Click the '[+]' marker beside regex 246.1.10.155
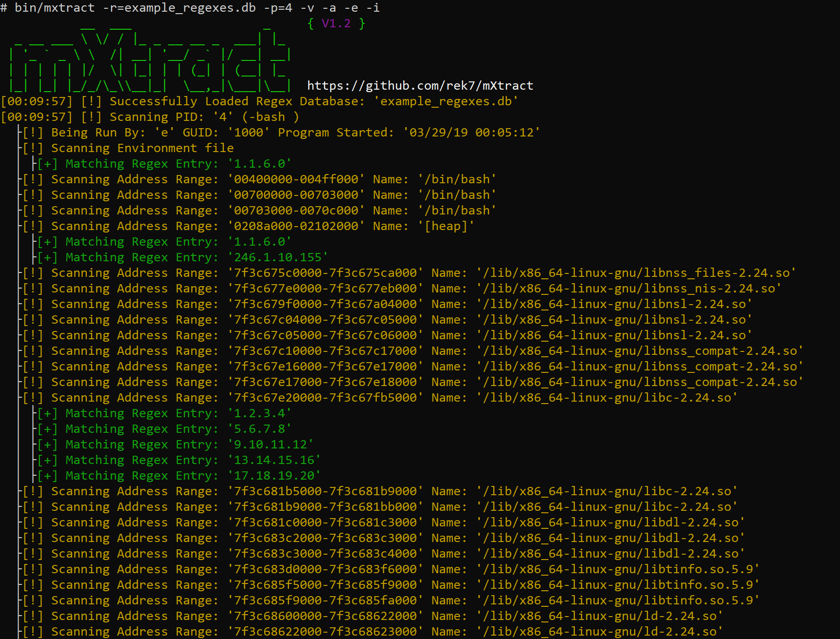This screenshot has height=639, width=840. click(47, 257)
